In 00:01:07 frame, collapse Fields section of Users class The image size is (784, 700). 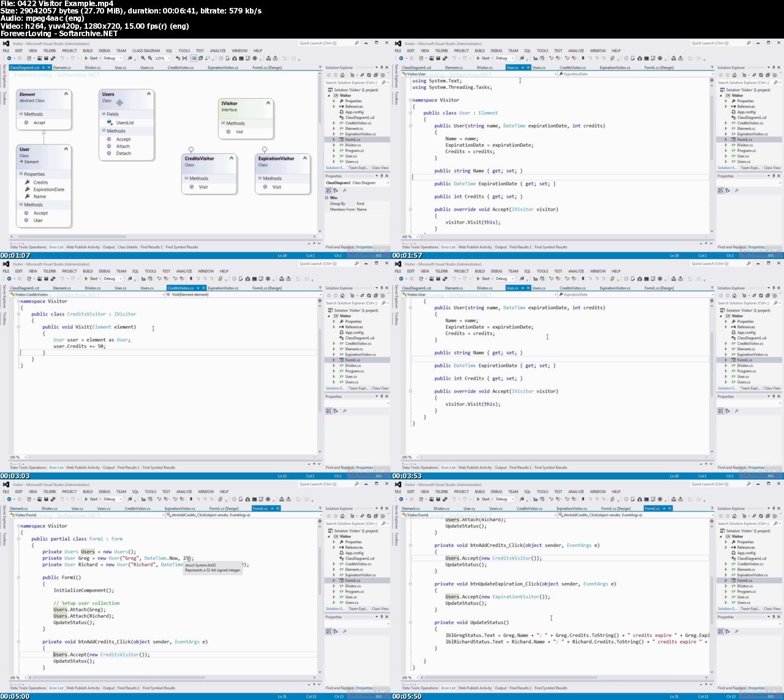click(104, 114)
